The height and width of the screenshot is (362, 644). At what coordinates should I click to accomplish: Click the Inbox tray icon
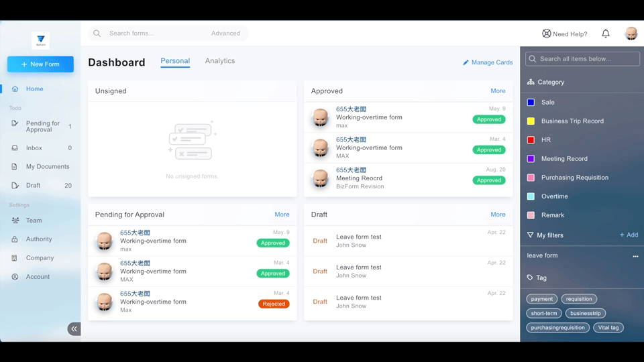15,148
